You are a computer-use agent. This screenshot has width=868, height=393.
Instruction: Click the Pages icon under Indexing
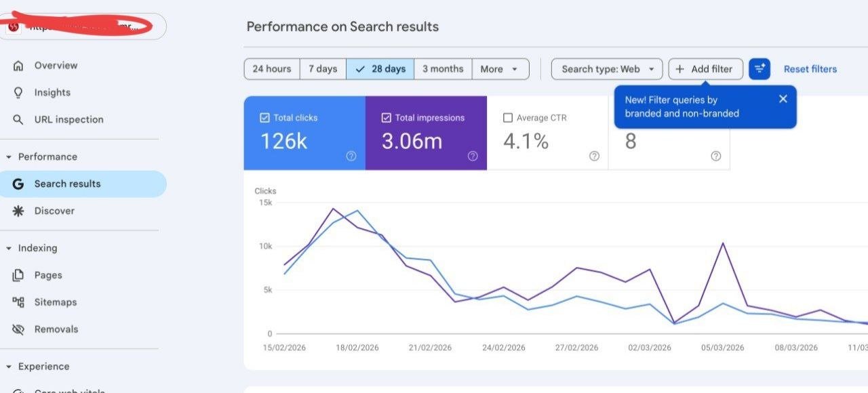click(x=18, y=275)
